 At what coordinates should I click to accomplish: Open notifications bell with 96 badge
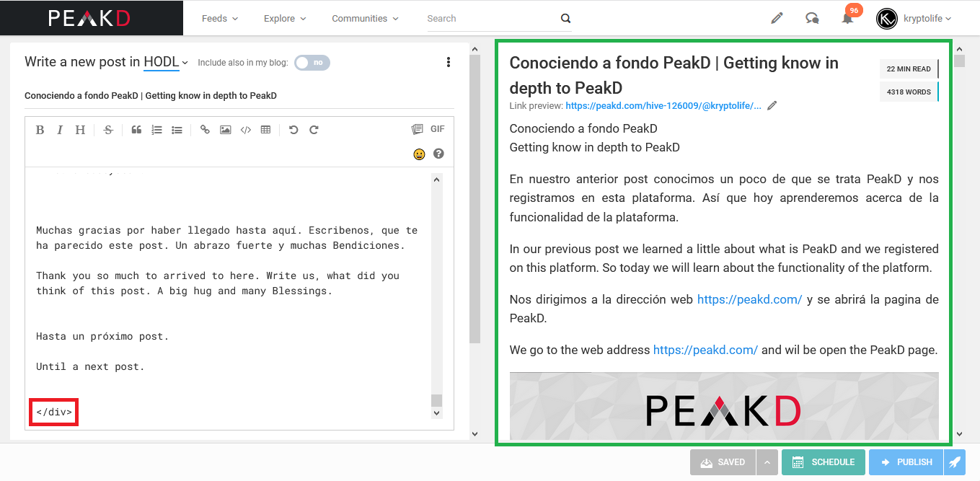[x=848, y=17]
